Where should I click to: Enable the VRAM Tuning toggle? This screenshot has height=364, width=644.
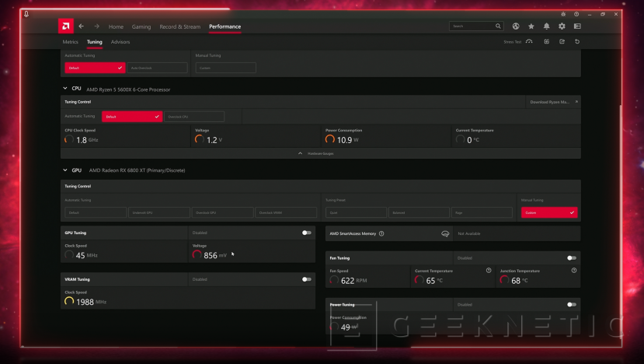pyautogui.click(x=306, y=279)
